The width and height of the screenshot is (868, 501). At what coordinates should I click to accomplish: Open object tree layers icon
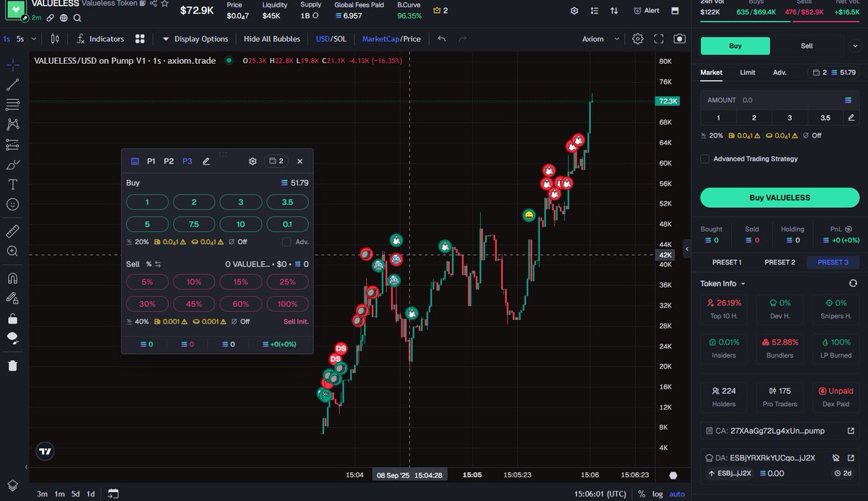(x=12, y=484)
